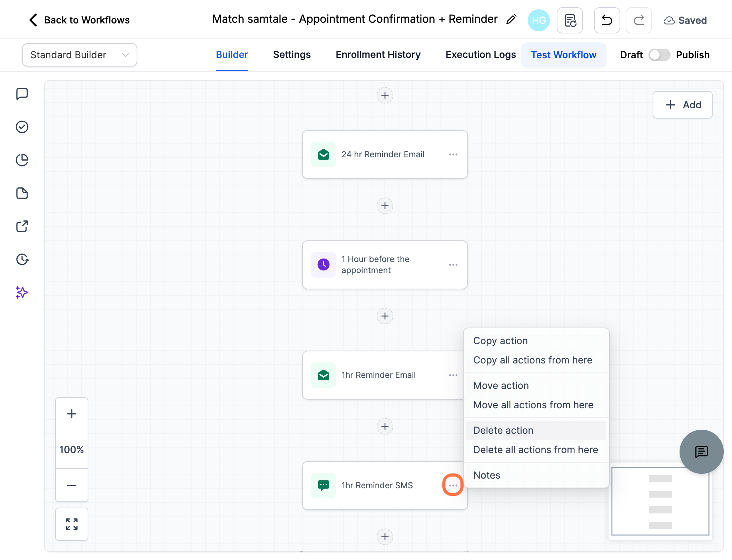Click the redo arrow button
This screenshot has width=732, height=560.
point(639,20)
